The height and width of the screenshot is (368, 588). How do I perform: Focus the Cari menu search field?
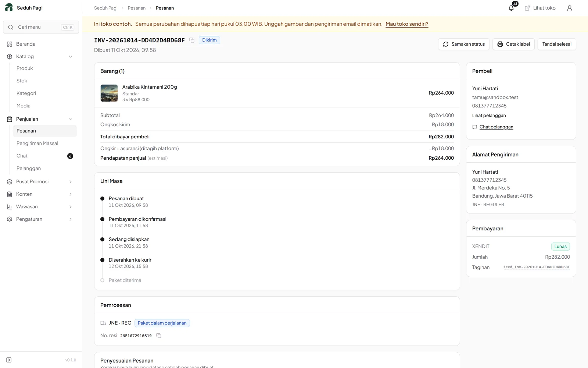[x=41, y=27]
